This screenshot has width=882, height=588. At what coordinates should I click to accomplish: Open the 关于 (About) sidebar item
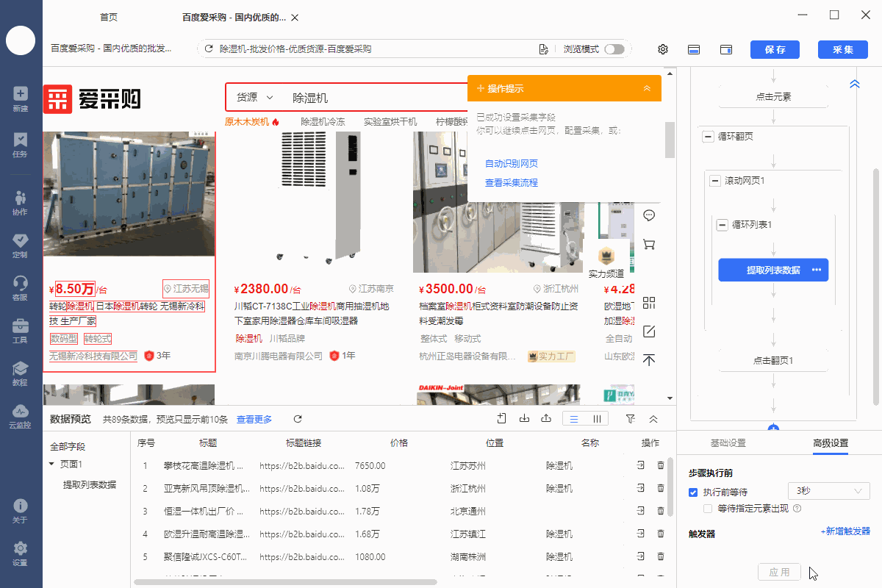coord(21,512)
